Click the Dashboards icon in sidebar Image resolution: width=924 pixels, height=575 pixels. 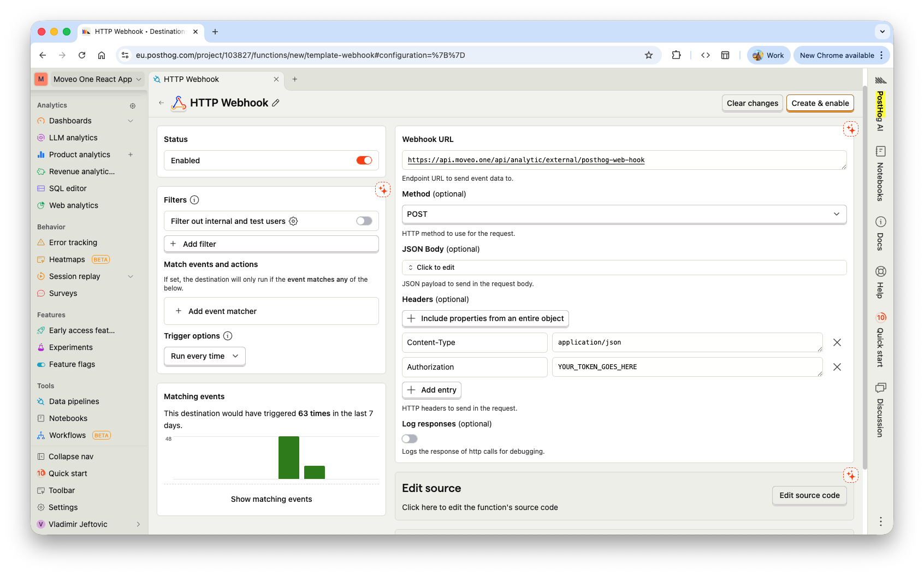(41, 121)
